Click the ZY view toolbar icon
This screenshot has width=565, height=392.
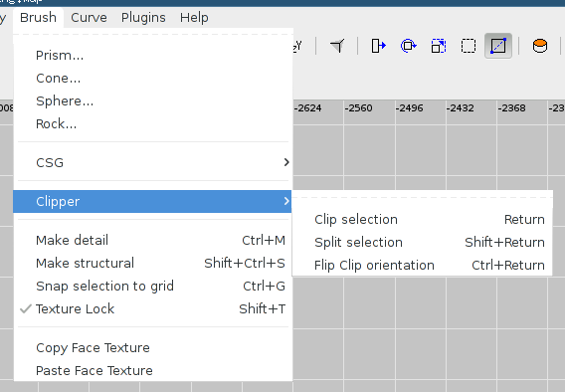click(x=297, y=46)
